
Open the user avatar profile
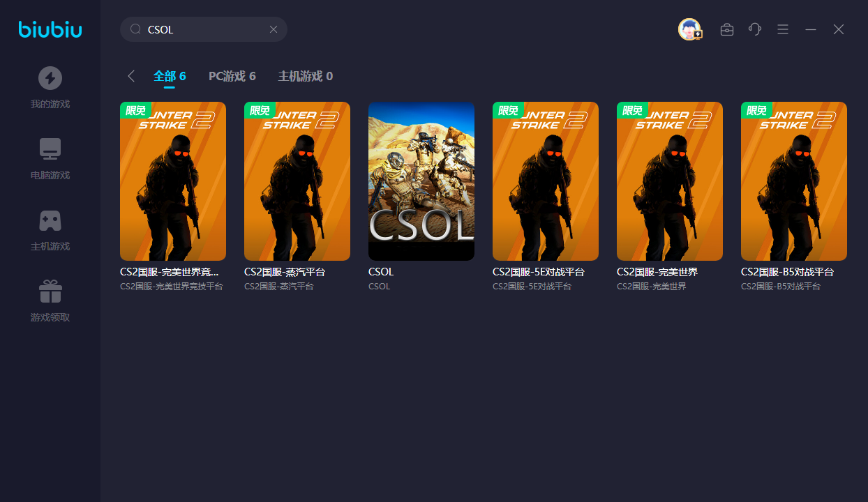(689, 29)
